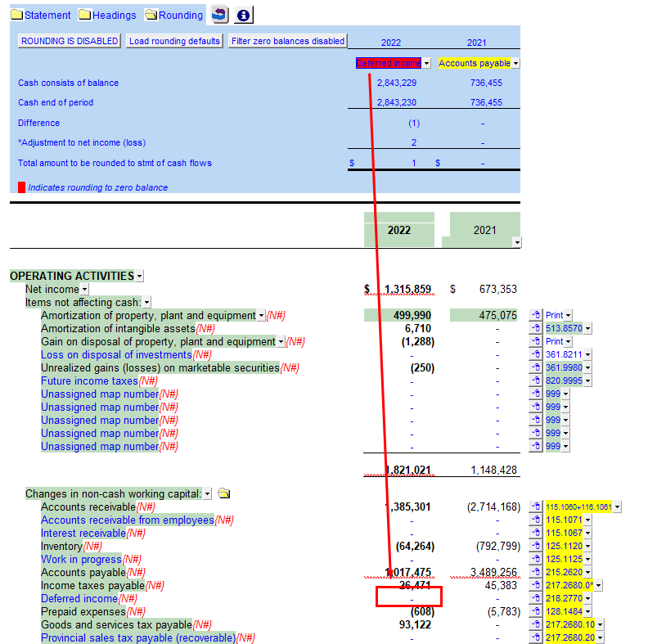This screenshot has width=648, height=644.
Task: Open the 513.8570 map number dropdown
Action: pyautogui.click(x=587, y=329)
